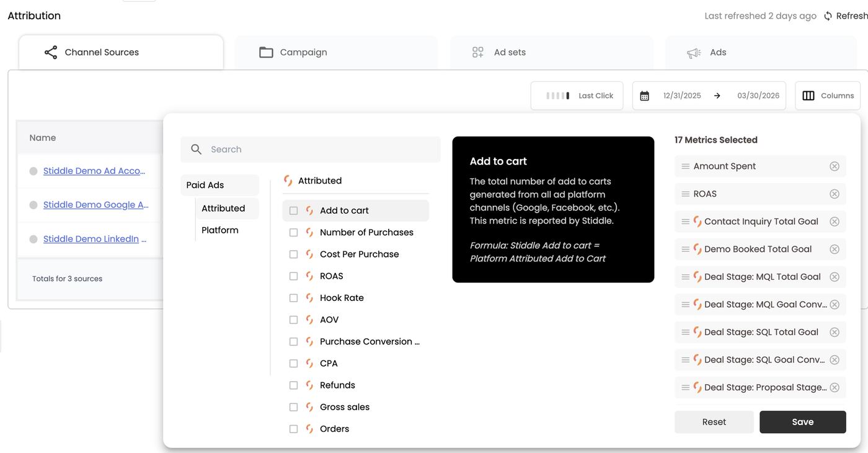Select the Platform subcategory
Screen dimensions: 868x453
[x=220, y=230]
